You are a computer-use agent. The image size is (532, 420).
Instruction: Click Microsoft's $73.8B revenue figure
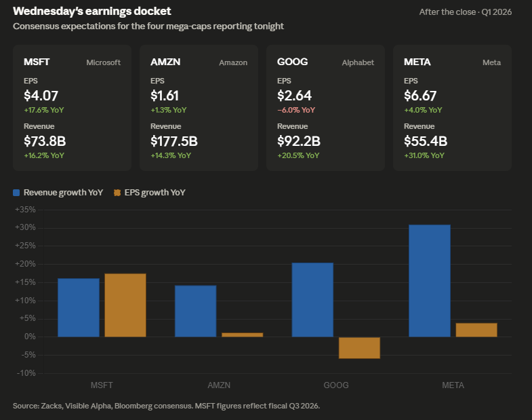click(x=45, y=141)
